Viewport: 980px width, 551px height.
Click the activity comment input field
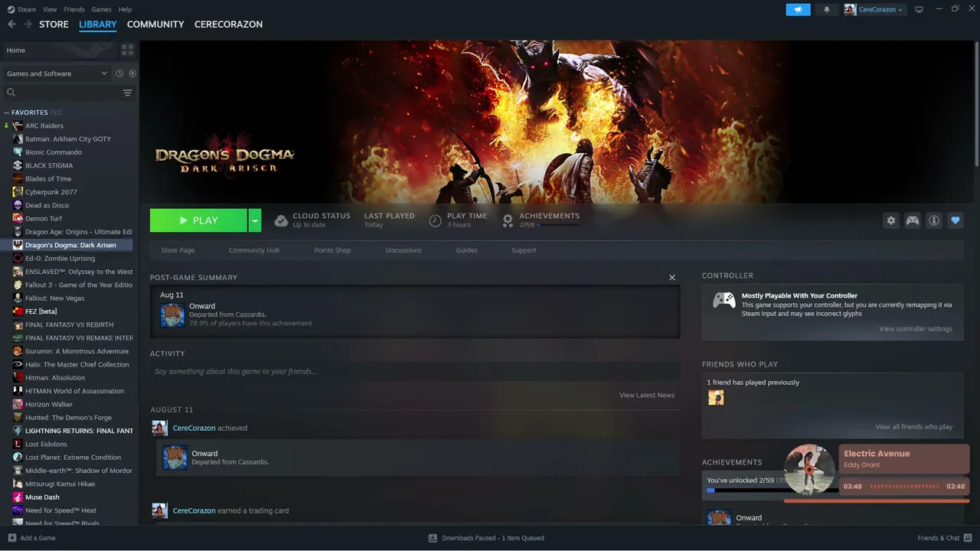coord(415,371)
